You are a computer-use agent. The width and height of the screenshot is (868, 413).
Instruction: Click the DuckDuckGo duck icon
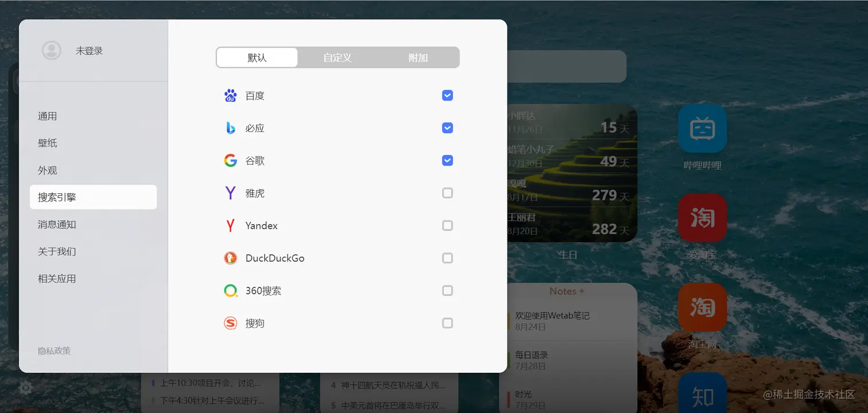230,258
